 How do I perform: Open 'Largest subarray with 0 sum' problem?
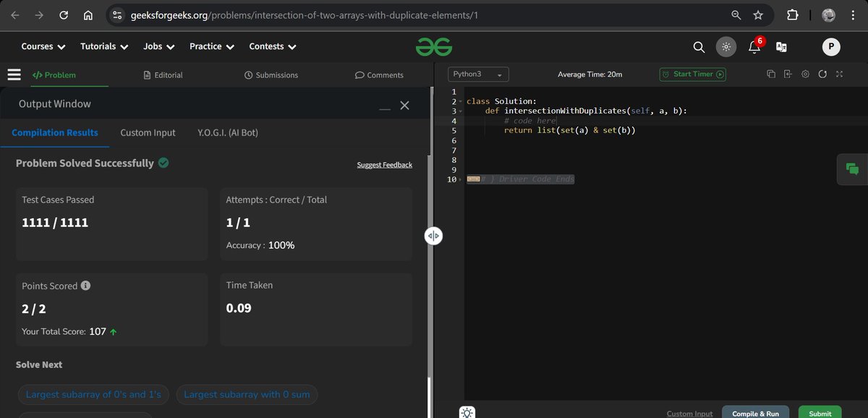click(247, 394)
